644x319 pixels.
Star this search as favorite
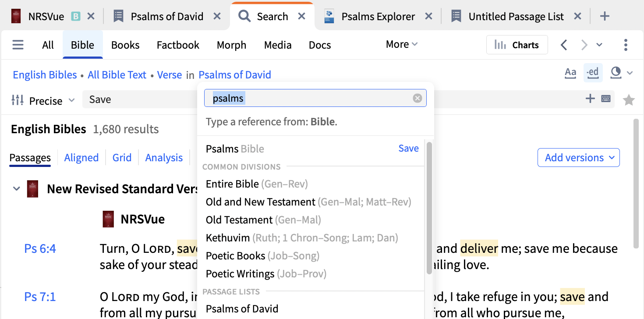629,100
